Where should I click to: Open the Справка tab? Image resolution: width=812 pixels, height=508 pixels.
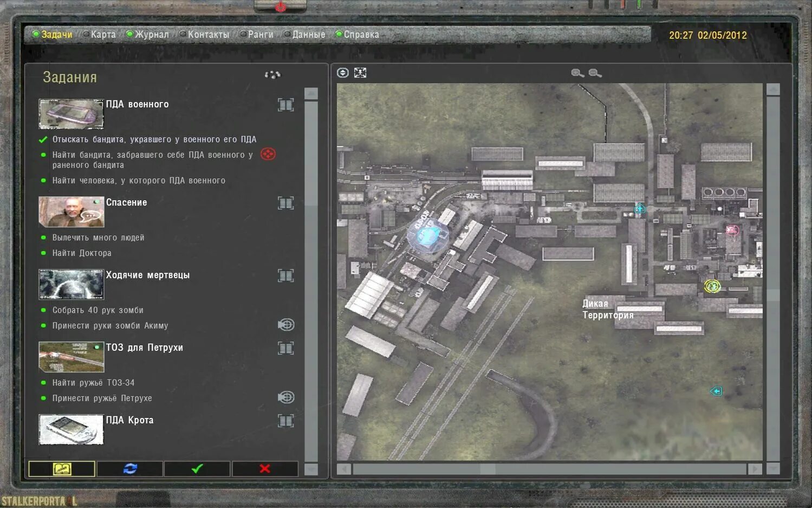coord(358,35)
